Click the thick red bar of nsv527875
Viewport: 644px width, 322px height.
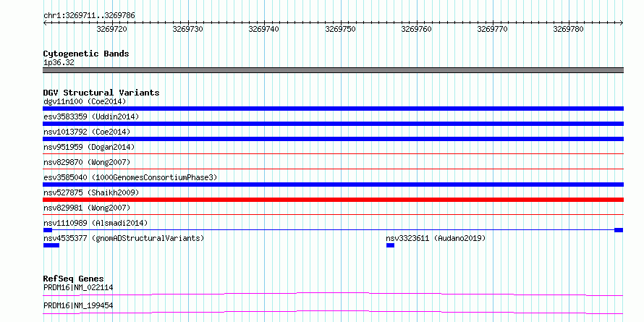coord(333,200)
